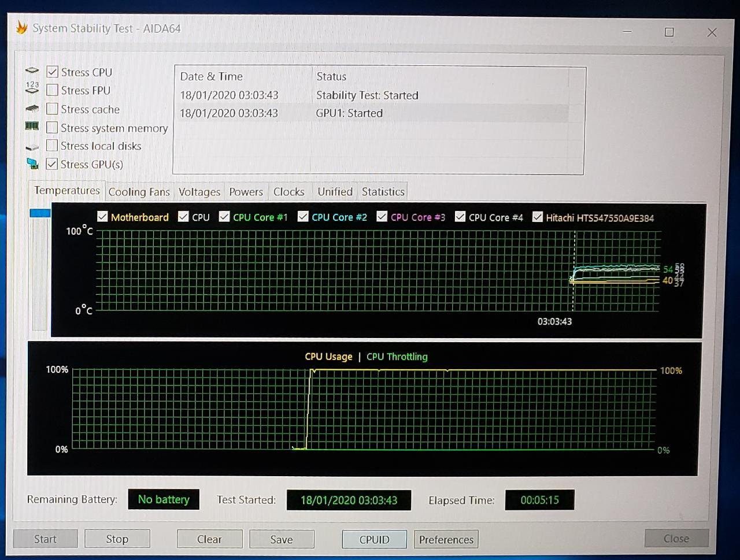Image resolution: width=740 pixels, height=560 pixels.
Task: Switch to the Cooling Fans tab
Action: [x=139, y=192]
